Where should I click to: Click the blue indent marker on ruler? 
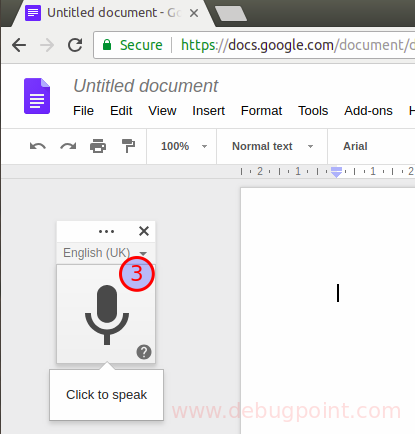336,172
